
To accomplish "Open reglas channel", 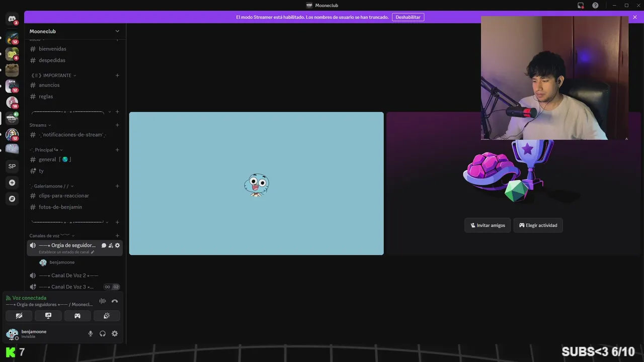I will (74, 97).
